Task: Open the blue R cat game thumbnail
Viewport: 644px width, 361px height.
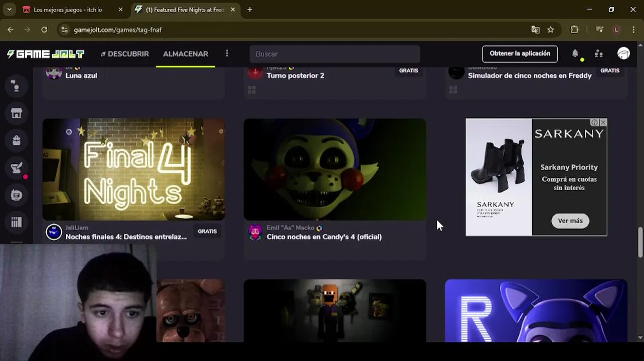Action: 536,311
